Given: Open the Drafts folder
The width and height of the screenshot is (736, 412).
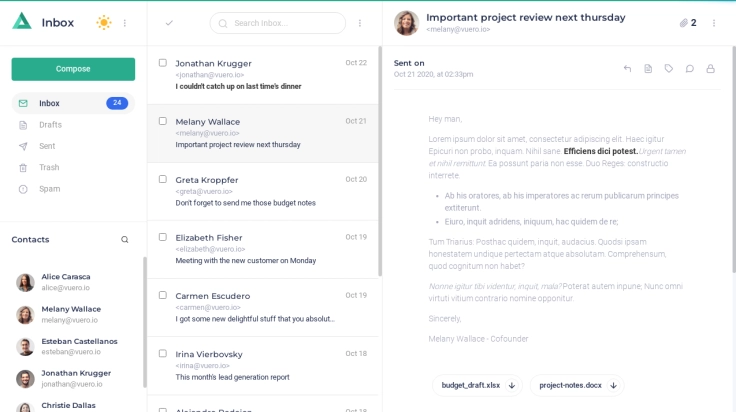Looking at the screenshot, I should click(x=50, y=125).
